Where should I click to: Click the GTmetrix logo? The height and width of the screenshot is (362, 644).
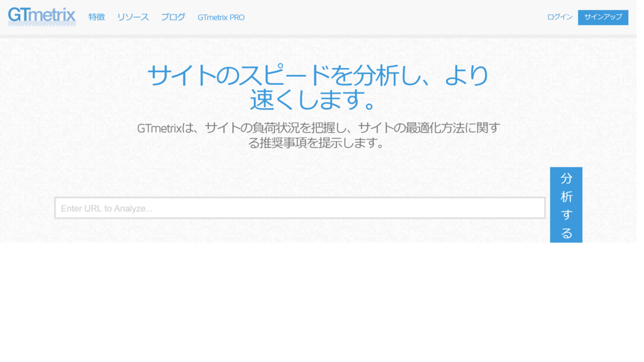(42, 16)
